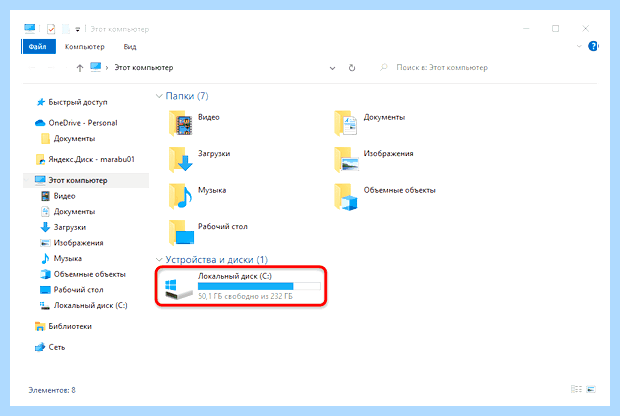This screenshot has width=620, height=416.
Task: Select the Рабочий стол folder icon in main pane
Action: pos(181,233)
